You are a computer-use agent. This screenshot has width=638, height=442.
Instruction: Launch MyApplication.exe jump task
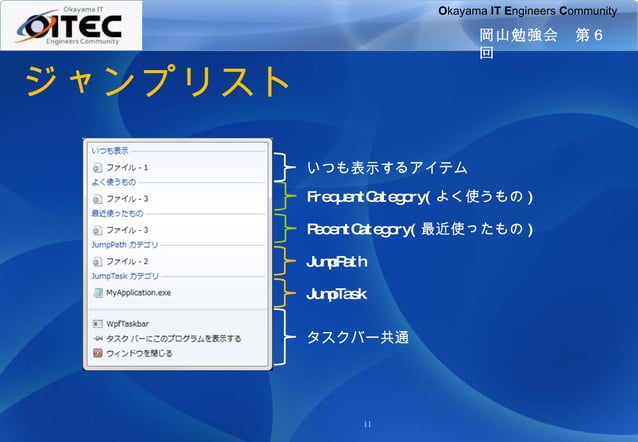pyautogui.click(x=138, y=293)
